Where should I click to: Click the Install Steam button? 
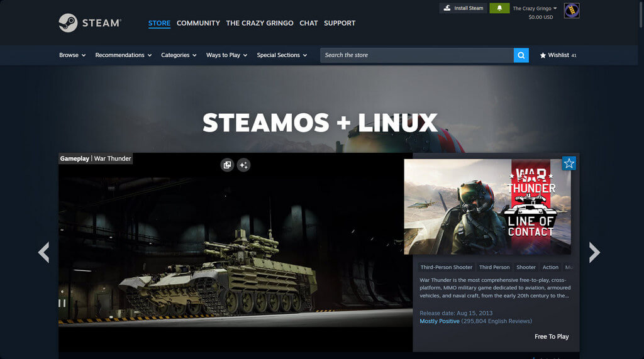coord(463,8)
